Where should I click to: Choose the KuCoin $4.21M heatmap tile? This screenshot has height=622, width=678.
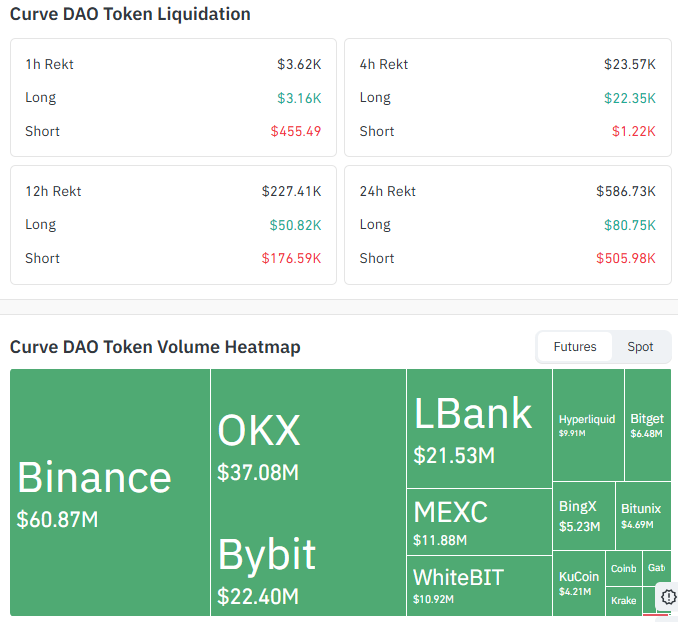tap(579, 583)
